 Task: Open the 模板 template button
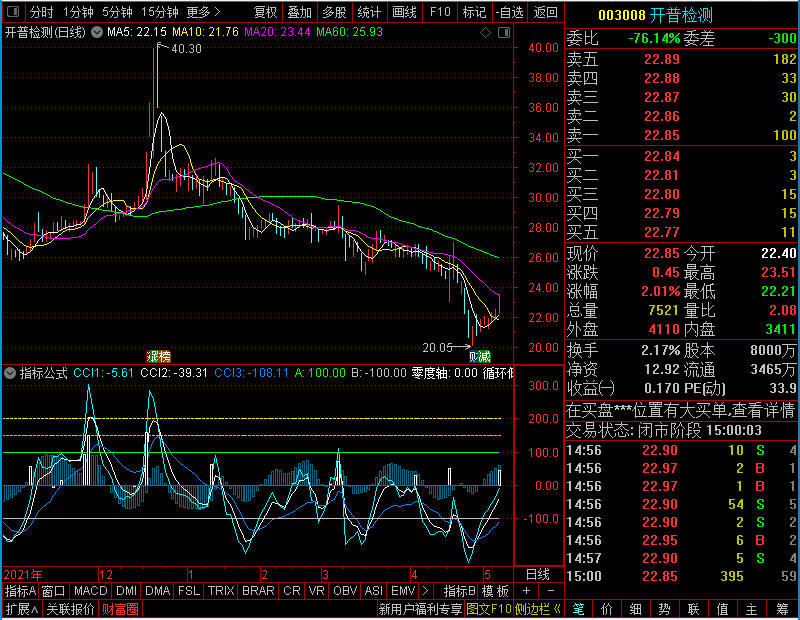tap(495, 591)
